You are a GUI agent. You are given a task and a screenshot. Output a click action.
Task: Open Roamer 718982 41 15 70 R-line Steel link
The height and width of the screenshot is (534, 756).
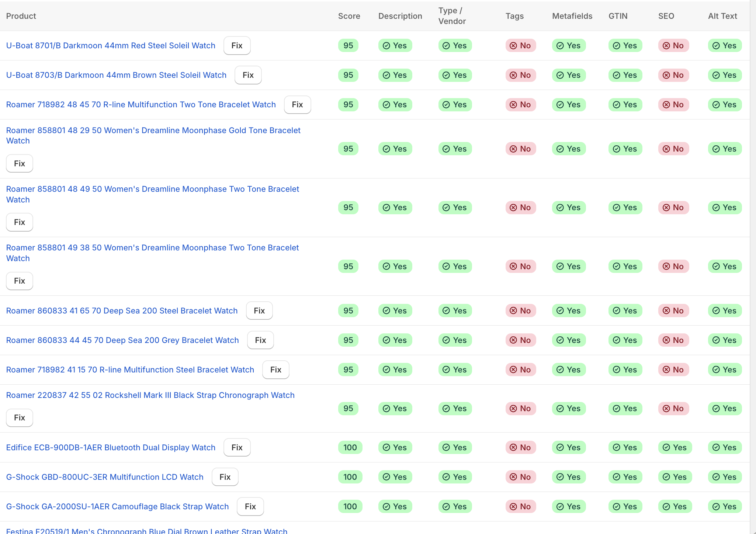coord(130,370)
